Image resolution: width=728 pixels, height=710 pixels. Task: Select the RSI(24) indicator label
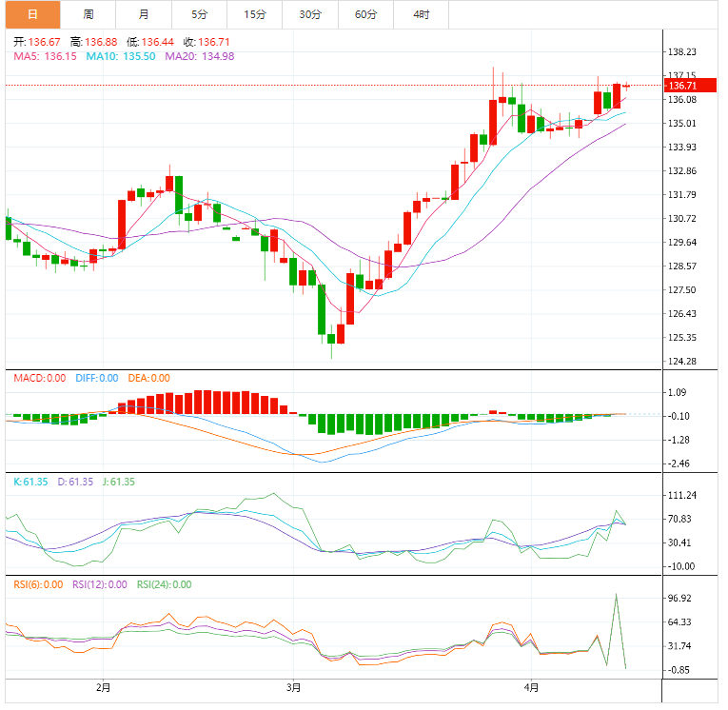pyautogui.click(x=164, y=585)
